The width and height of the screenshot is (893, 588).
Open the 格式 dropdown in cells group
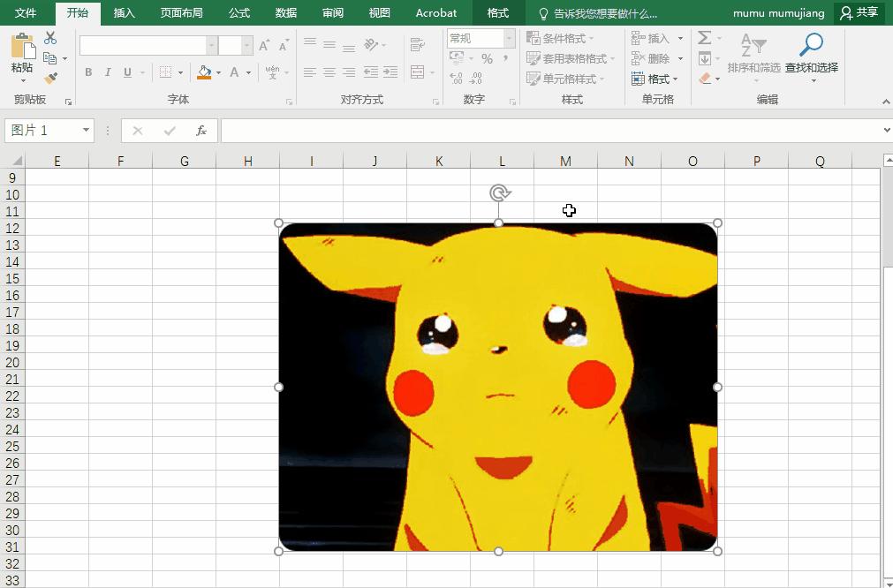click(657, 79)
